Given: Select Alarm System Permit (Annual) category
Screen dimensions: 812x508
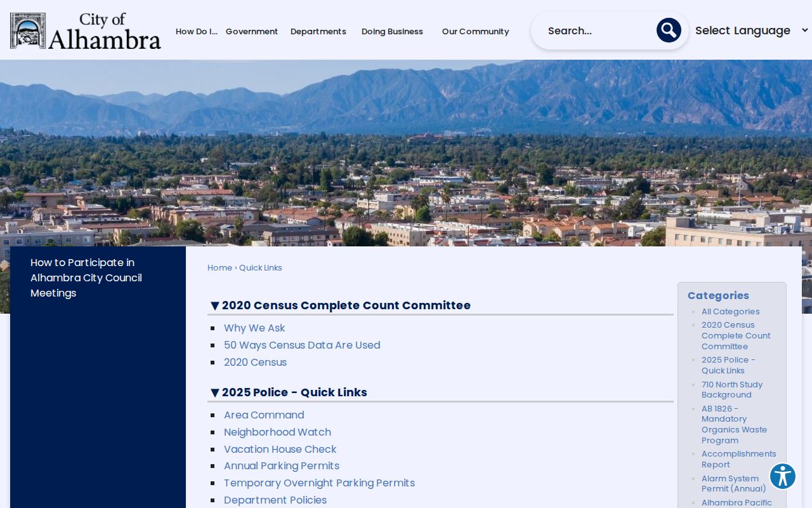Looking at the screenshot, I should click(x=733, y=484).
